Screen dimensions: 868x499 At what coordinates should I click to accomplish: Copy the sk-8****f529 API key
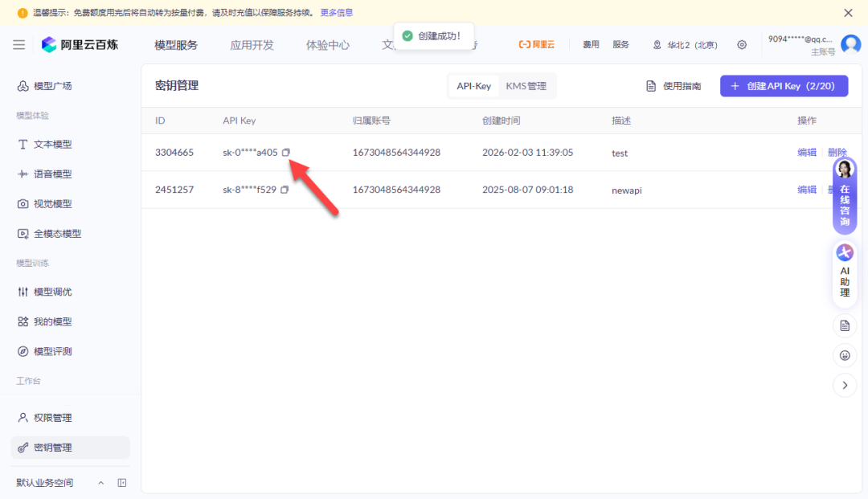tap(285, 190)
